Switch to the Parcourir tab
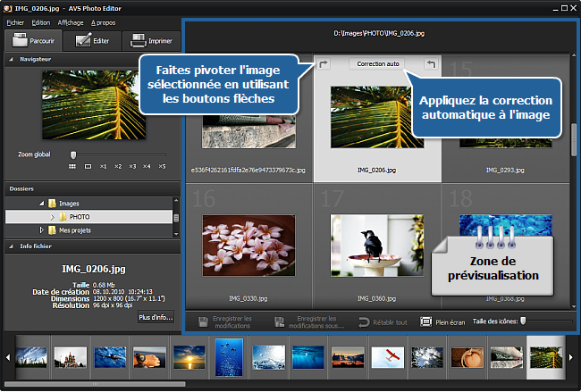The height and width of the screenshot is (392, 581). (33, 41)
